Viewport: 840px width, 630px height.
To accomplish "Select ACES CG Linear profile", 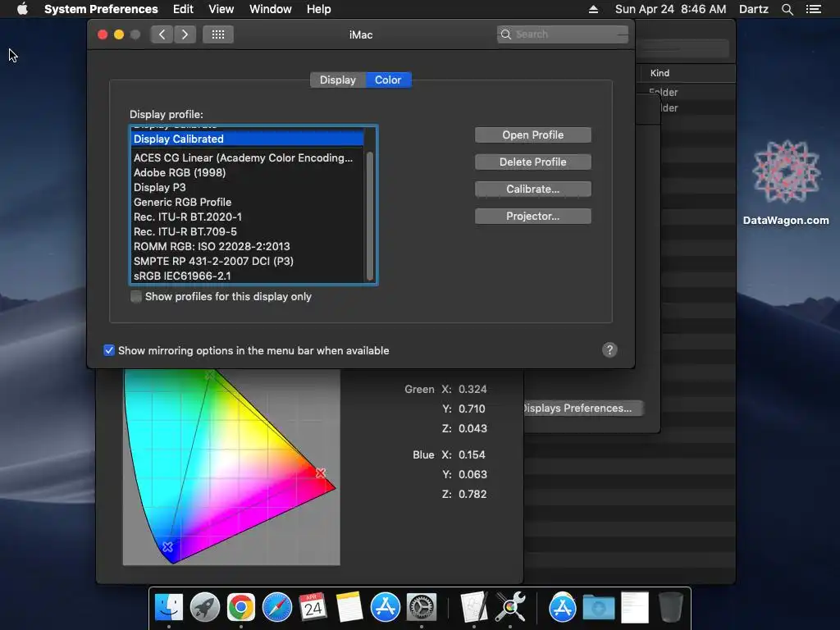I will pyautogui.click(x=247, y=157).
